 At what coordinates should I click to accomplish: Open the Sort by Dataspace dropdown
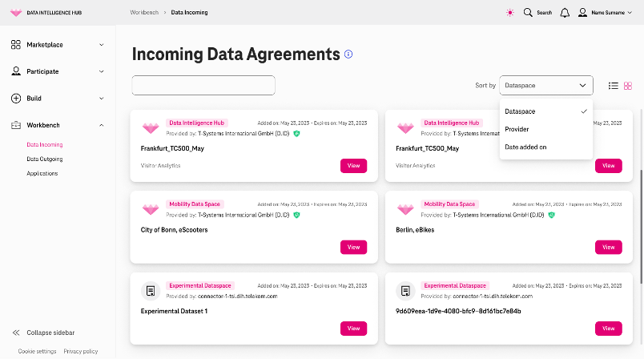pyautogui.click(x=545, y=86)
